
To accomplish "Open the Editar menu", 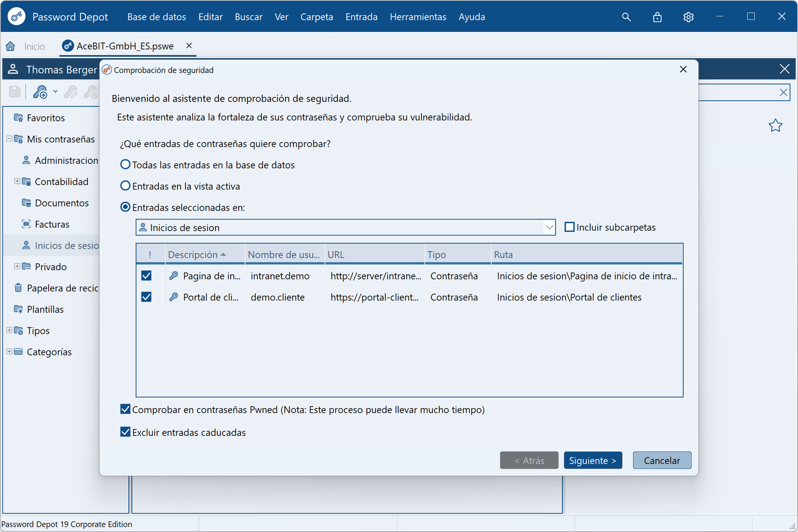I will point(210,17).
